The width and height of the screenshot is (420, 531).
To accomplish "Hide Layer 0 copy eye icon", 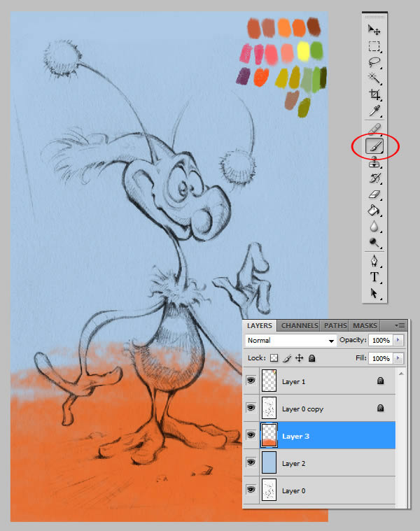I will [251, 408].
